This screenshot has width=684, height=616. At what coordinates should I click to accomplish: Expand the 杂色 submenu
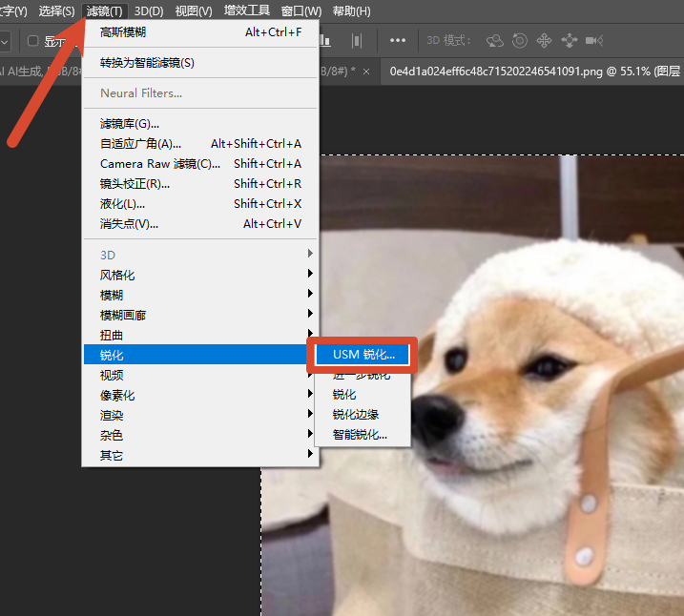200,435
